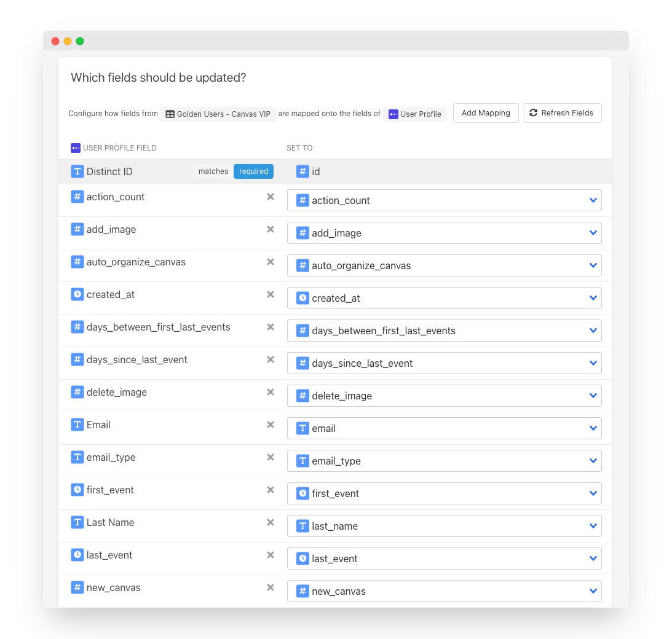Expand the created_at destination dropdown chevron
This screenshot has height=639, width=672.
coord(593,297)
